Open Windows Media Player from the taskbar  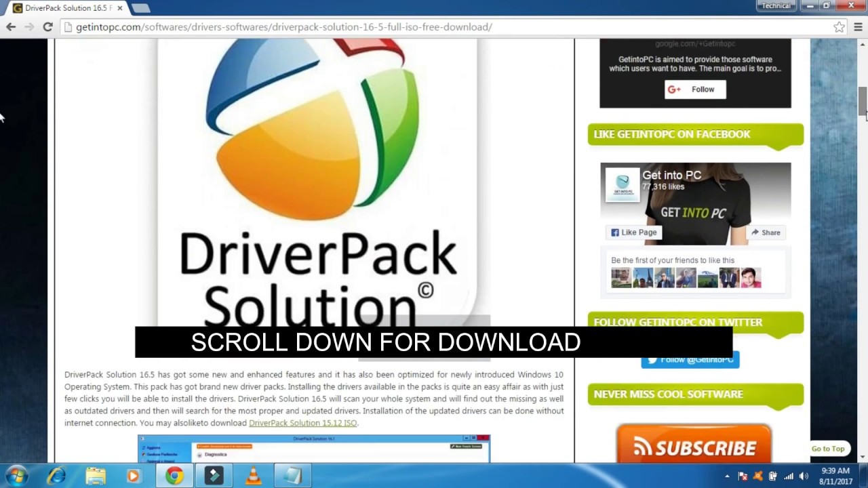point(134,476)
